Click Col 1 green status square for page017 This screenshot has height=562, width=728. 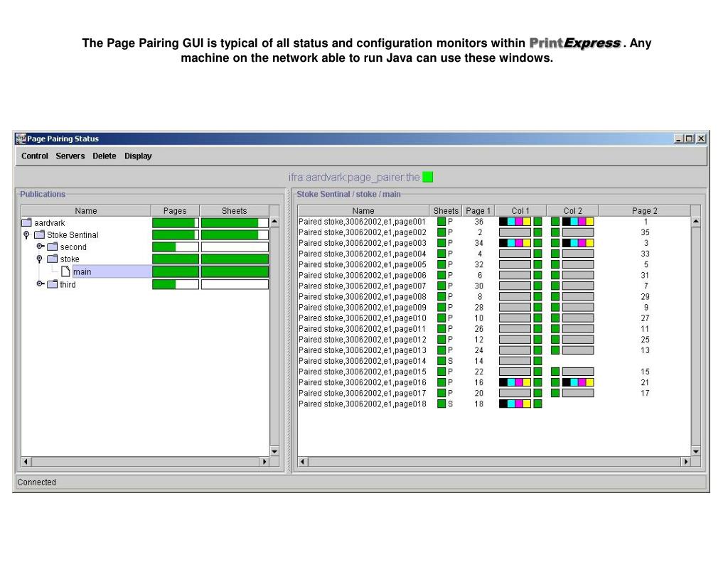point(537,393)
